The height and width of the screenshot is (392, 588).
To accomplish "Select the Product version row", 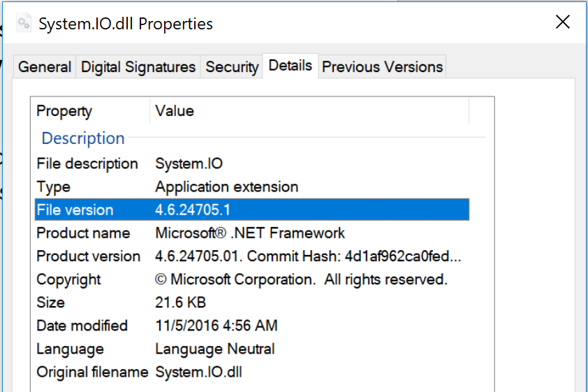I will (252, 256).
